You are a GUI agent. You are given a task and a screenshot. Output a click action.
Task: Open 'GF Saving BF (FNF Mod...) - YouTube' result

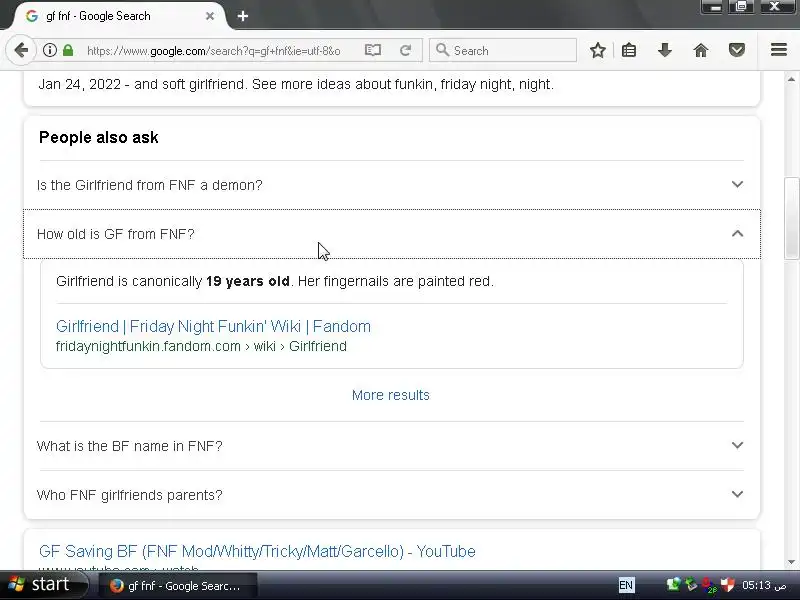click(x=257, y=552)
